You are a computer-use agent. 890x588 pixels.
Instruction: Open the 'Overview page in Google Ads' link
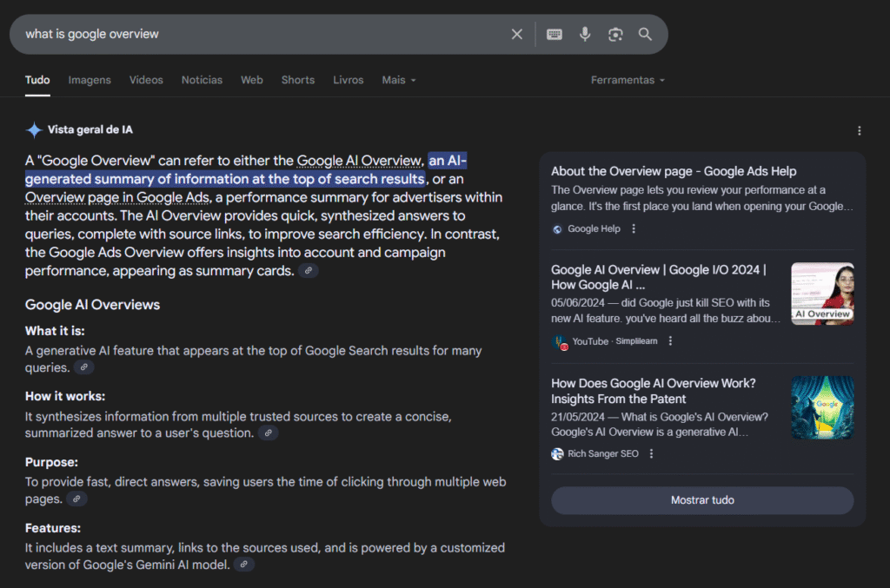(x=117, y=197)
